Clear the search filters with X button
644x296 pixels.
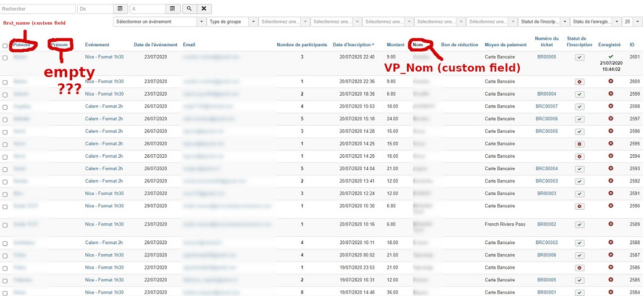204,9
